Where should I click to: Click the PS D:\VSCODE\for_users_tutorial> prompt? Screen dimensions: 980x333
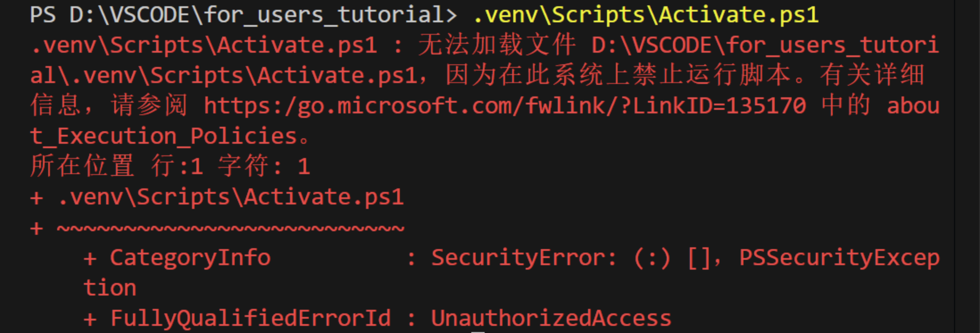pyautogui.click(x=243, y=15)
